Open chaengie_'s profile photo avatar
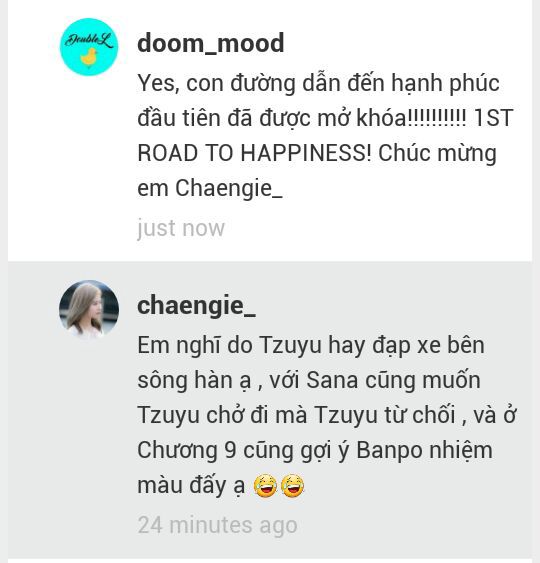The height and width of the screenshot is (563, 540). pos(89,309)
